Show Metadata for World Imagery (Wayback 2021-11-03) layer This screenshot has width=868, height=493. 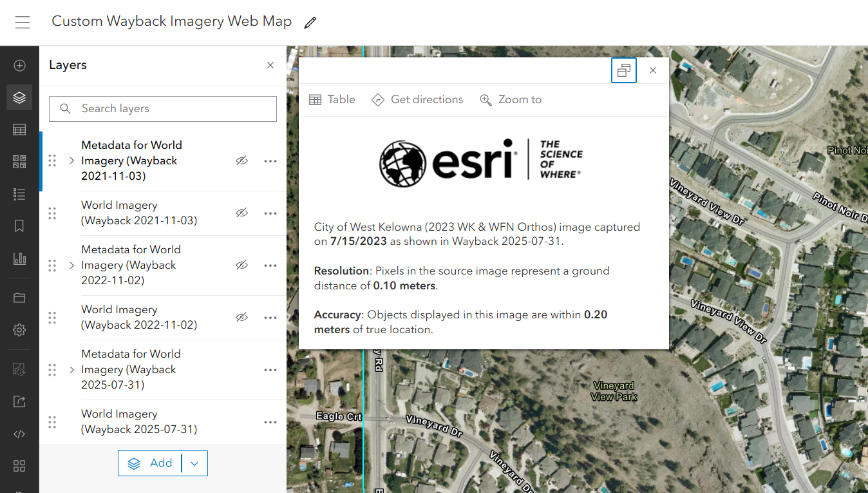(242, 161)
